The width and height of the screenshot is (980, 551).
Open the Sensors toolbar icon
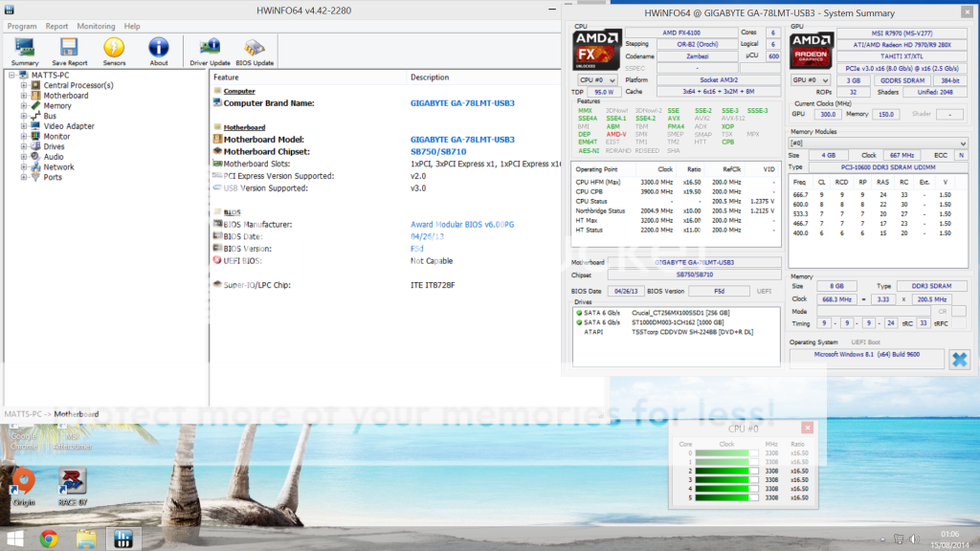pos(114,52)
